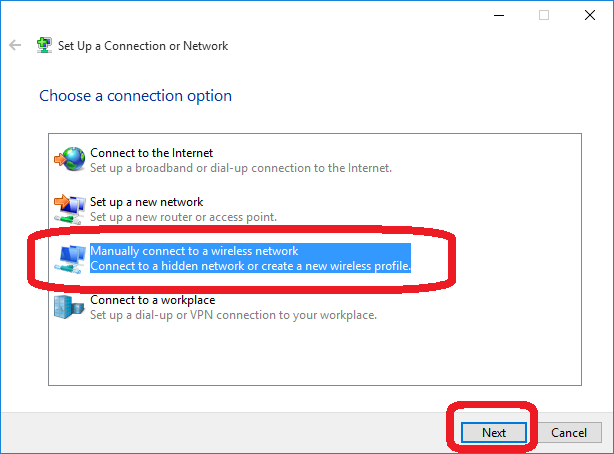
Task: Choose 'Manually connect to a wireless network' title
Action: [194, 251]
